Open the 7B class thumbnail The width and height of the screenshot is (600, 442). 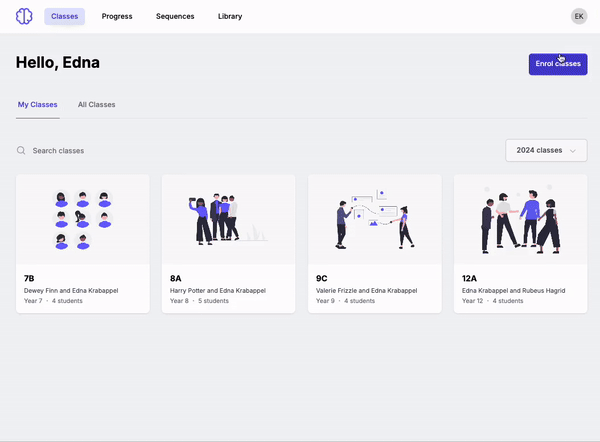(x=83, y=218)
